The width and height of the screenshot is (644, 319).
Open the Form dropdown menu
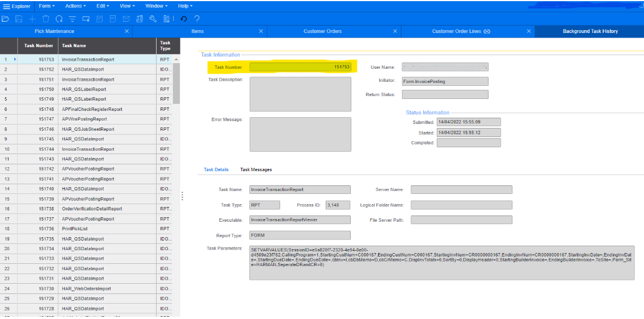tap(47, 6)
